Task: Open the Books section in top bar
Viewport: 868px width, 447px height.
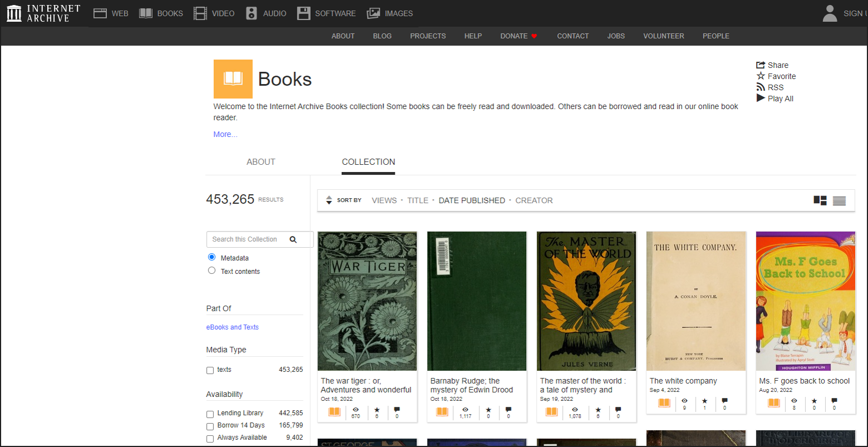Action: [x=161, y=13]
